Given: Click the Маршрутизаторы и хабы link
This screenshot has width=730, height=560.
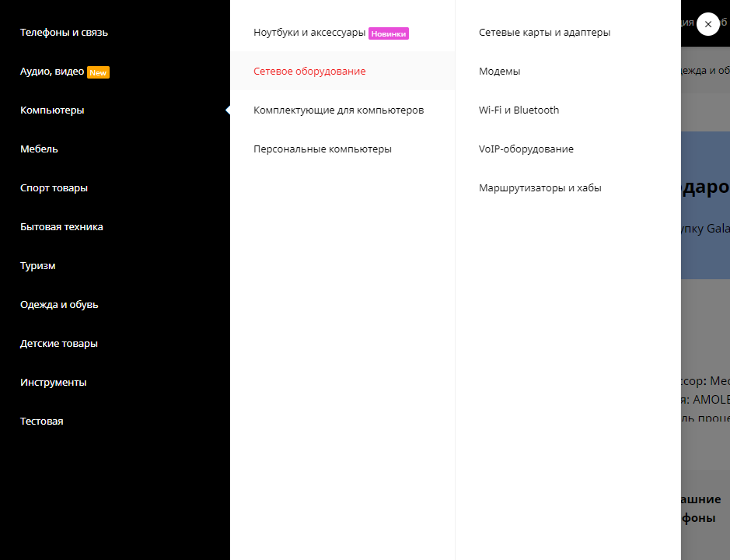Looking at the screenshot, I should click(x=540, y=188).
